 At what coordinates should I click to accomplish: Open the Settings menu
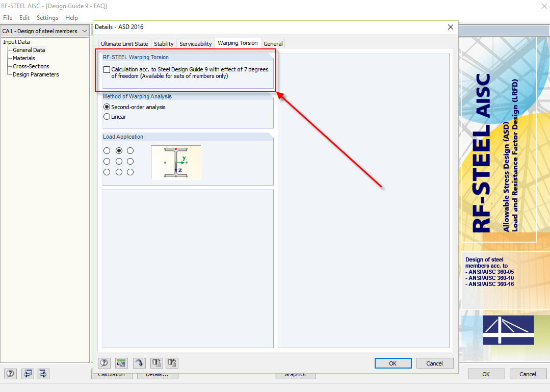pyautogui.click(x=47, y=17)
